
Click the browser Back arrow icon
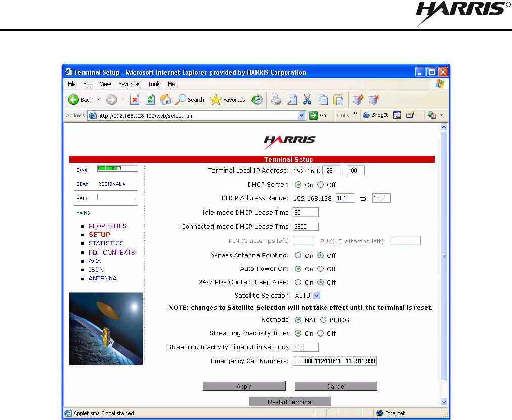coord(73,100)
